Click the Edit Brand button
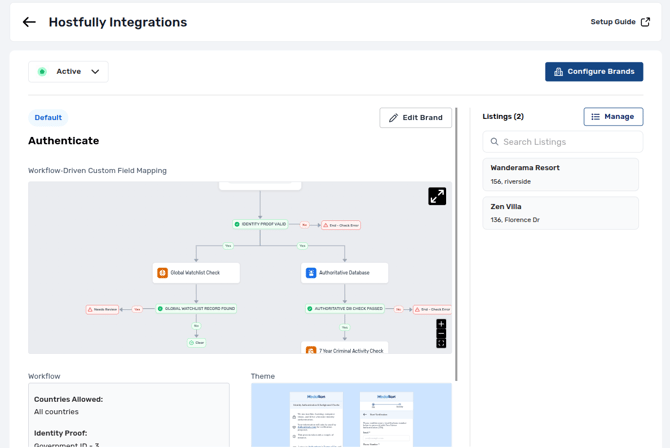This screenshot has height=448, width=670. (x=415, y=118)
